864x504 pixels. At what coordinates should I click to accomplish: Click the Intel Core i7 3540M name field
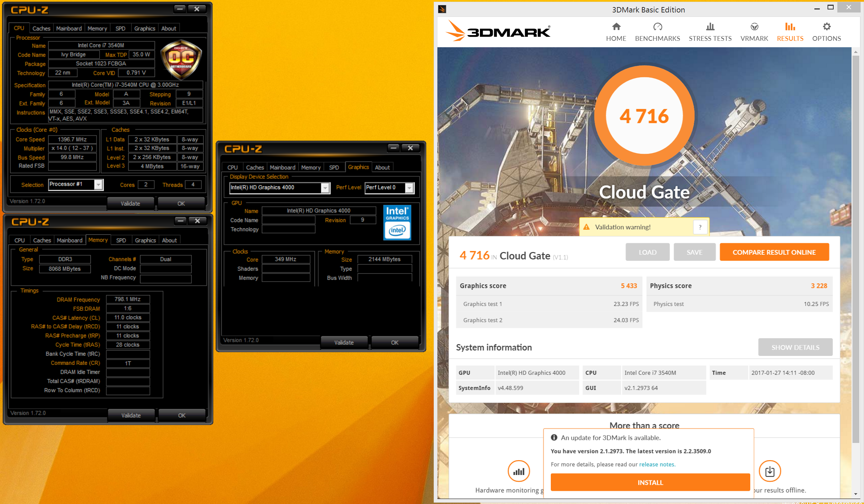tap(101, 45)
